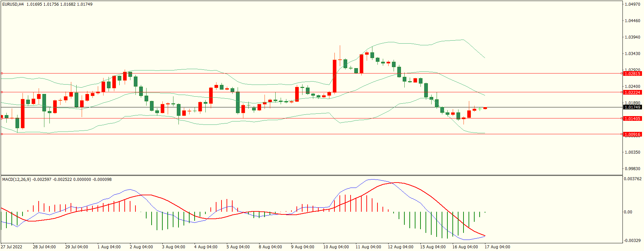Click the -0.00329 value on MACD axis

(632, 241)
